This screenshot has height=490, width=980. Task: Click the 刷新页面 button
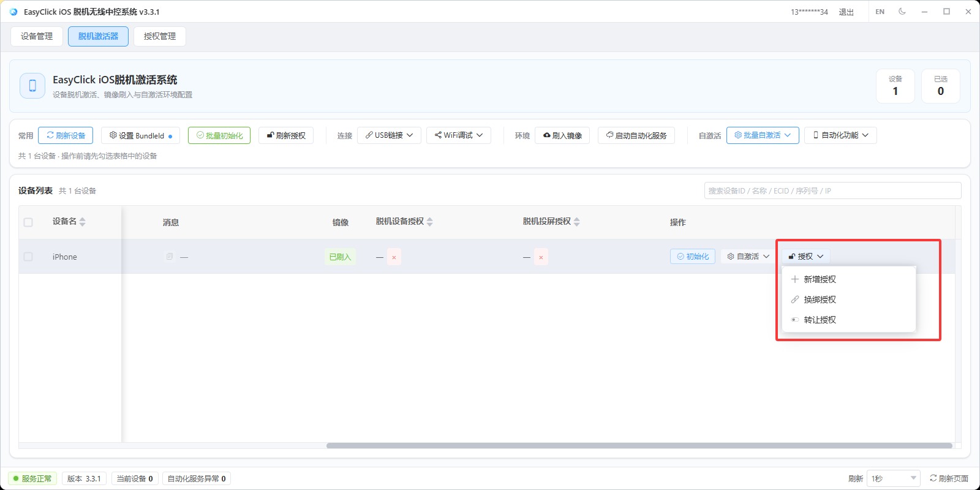point(949,478)
